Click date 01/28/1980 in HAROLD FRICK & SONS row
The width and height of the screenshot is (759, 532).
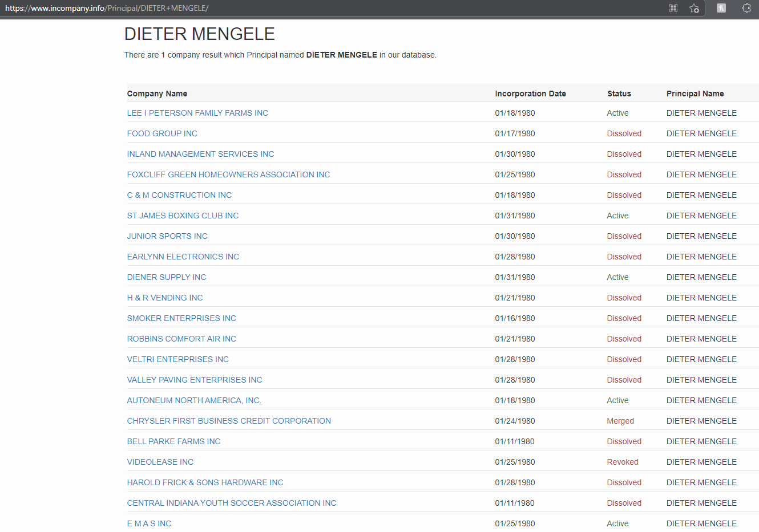point(515,482)
